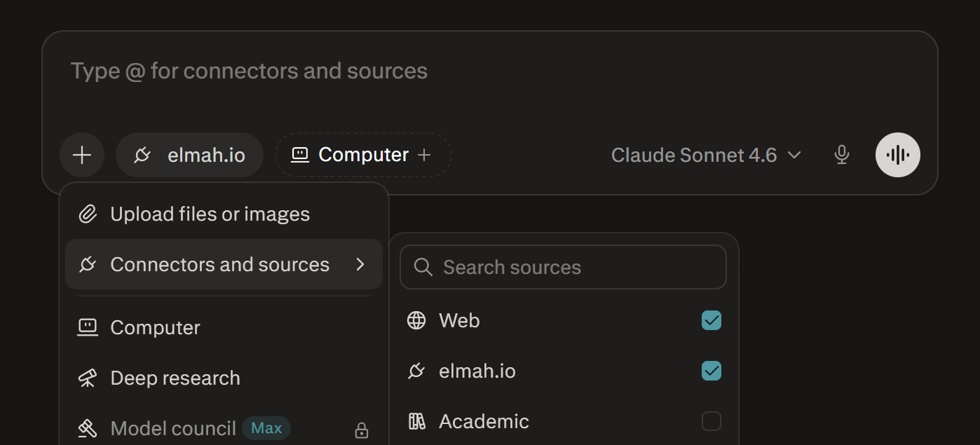The image size is (980, 445).
Task: Click the paperclip upload icon
Action: tap(88, 214)
